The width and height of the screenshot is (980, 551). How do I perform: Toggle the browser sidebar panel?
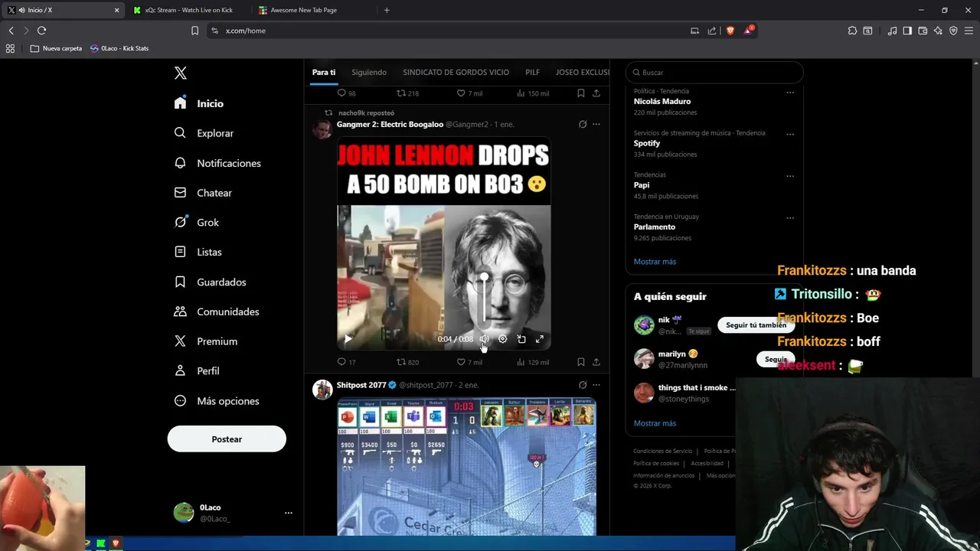click(907, 31)
